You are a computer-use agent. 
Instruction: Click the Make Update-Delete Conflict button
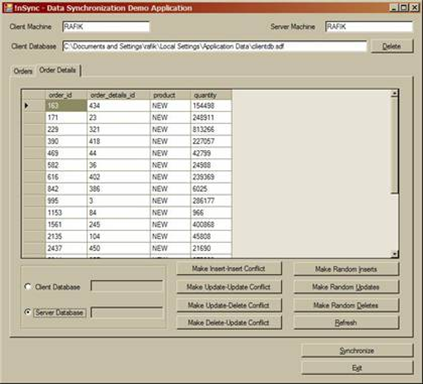229,305
